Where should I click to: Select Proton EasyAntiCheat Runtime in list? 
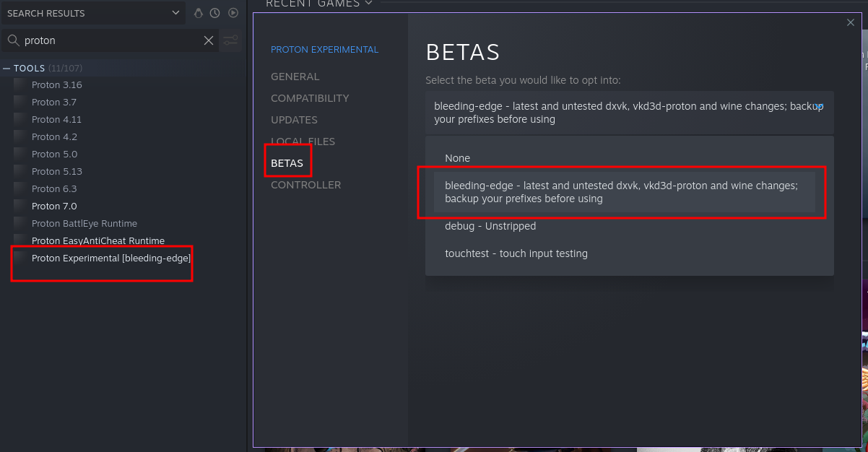point(98,240)
